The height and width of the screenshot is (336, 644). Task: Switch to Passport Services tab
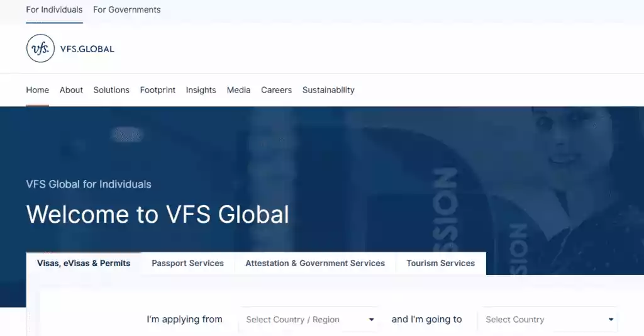click(x=187, y=263)
